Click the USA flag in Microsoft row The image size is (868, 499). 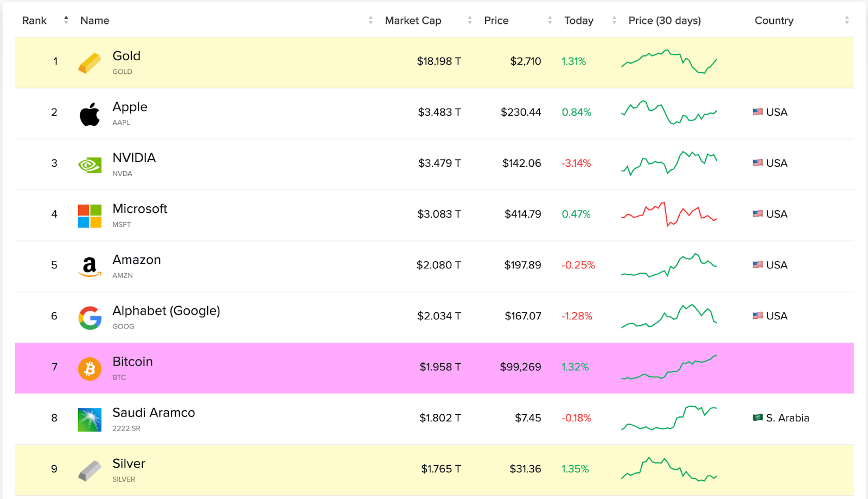click(x=758, y=214)
